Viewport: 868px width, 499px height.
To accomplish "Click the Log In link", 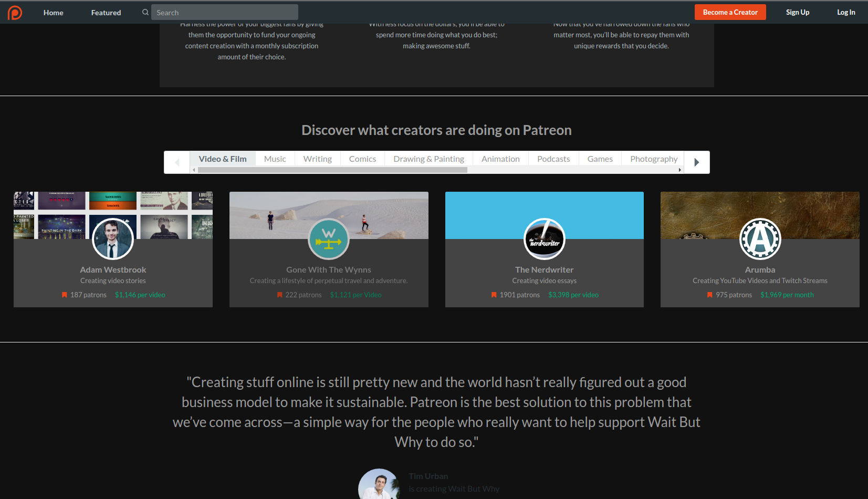I will tap(846, 12).
